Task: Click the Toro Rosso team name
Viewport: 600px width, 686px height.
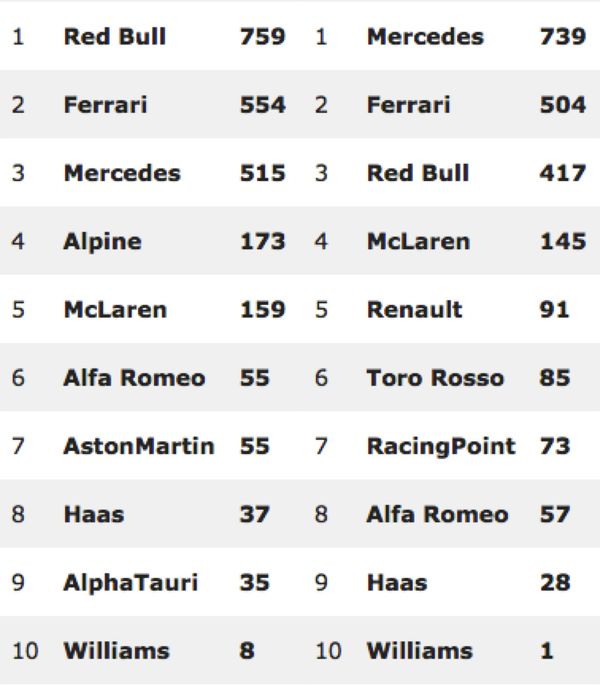Action: (x=435, y=378)
